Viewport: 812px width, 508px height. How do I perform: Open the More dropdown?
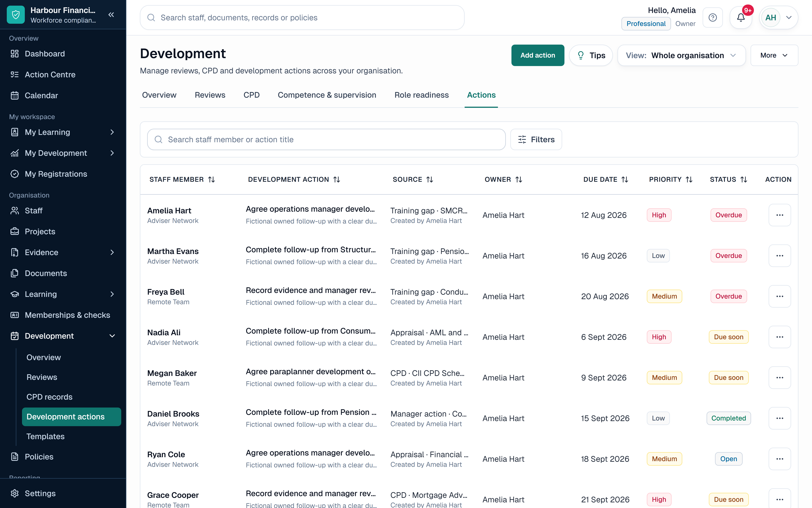(774, 55)
